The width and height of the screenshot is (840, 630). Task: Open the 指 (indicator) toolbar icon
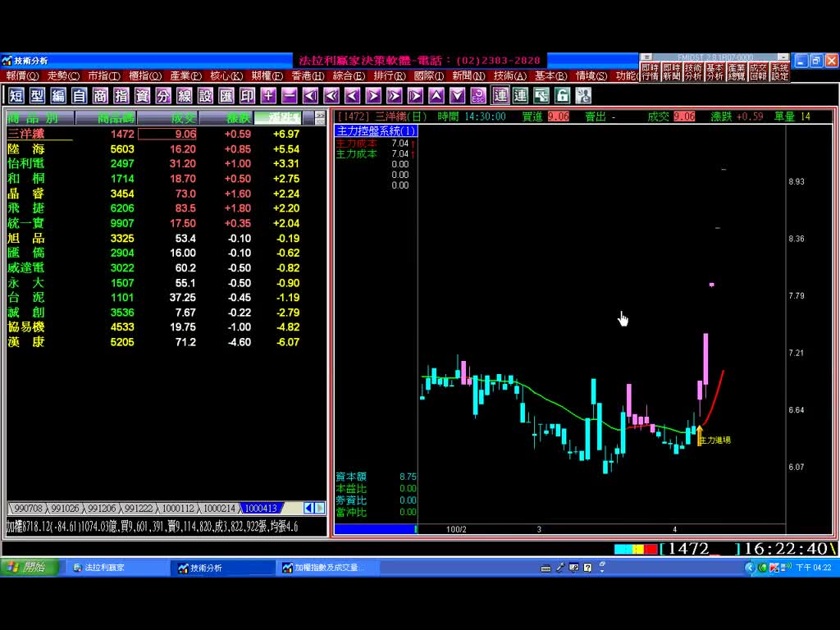121,96
